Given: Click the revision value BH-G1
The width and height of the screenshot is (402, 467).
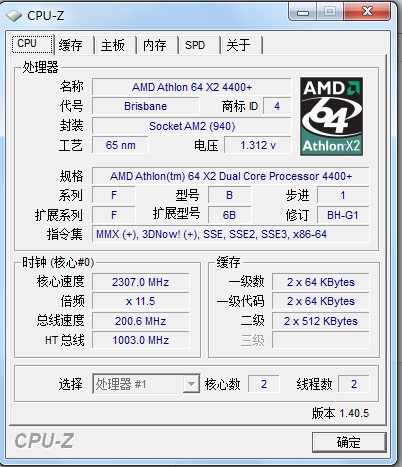Looking at the screenshot, I should [343, 215].
